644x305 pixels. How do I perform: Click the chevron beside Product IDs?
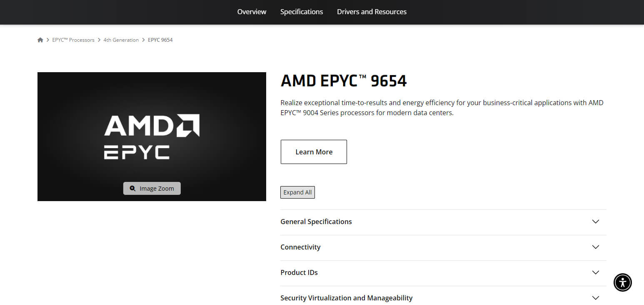click(x=596, y=272)
